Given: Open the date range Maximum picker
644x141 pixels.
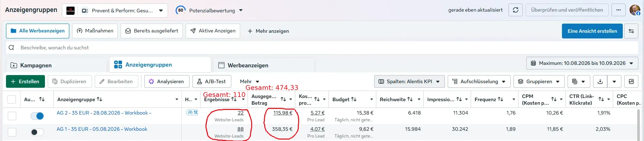Looking at the screenshot, I should click(582, 63).
